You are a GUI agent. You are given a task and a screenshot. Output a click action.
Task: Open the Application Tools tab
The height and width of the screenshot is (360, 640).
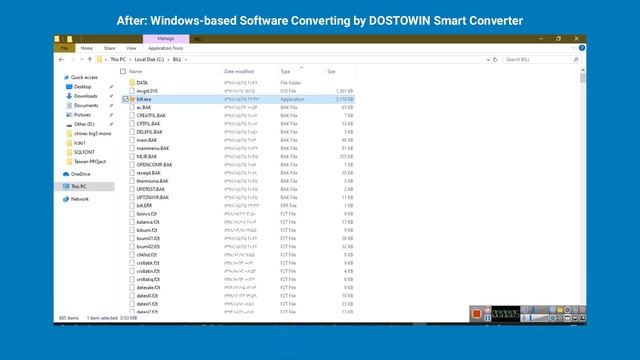(x=166, y=48)
